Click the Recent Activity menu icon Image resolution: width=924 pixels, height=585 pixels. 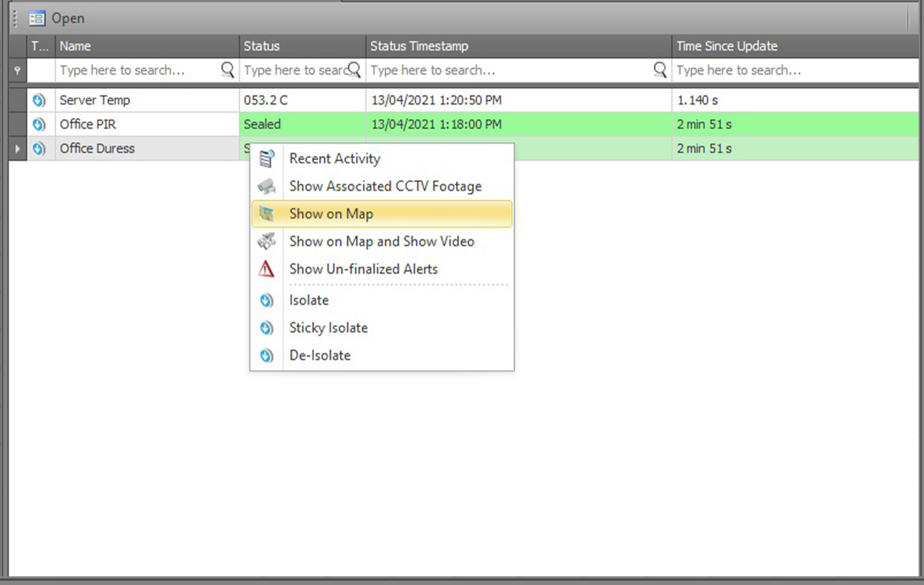click(x=267, y=159)
